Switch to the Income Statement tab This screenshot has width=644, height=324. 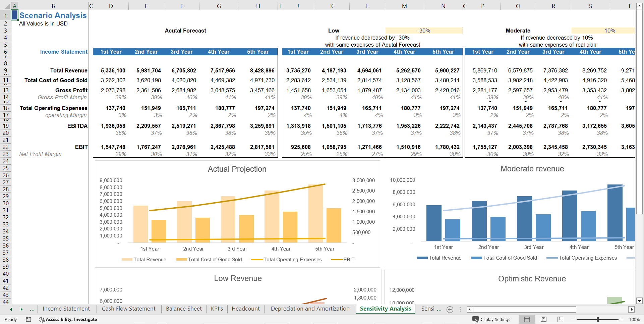[x=66, y=309]
